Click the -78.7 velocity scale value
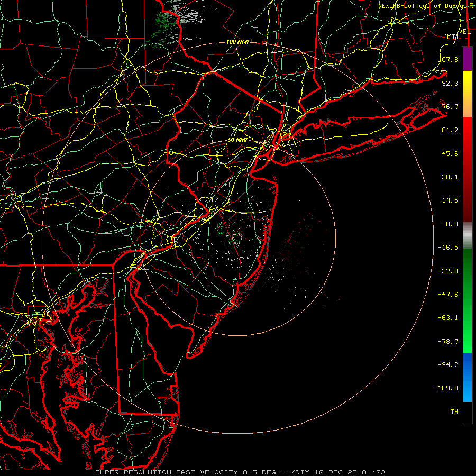 coord(448,342)
